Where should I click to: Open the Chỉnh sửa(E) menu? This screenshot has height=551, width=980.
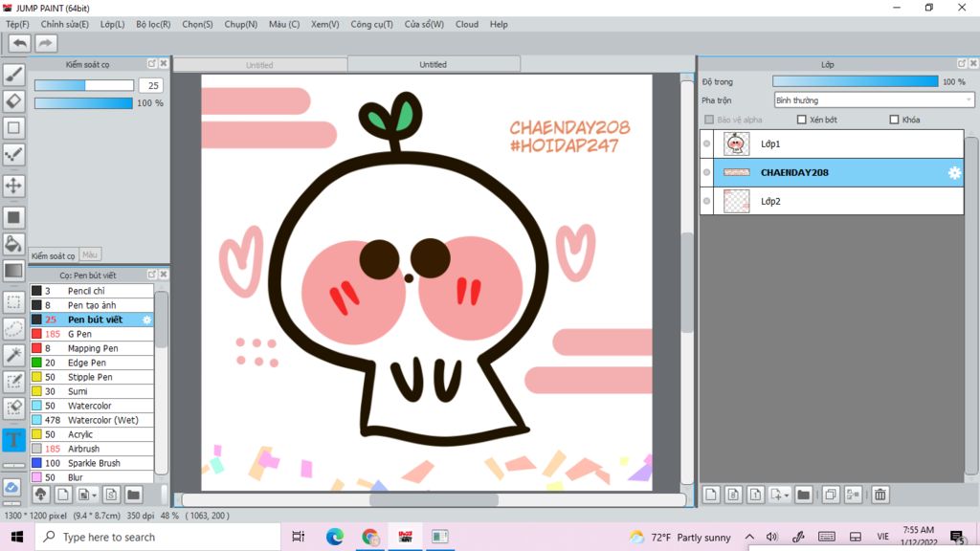click(x=64, y=24)
